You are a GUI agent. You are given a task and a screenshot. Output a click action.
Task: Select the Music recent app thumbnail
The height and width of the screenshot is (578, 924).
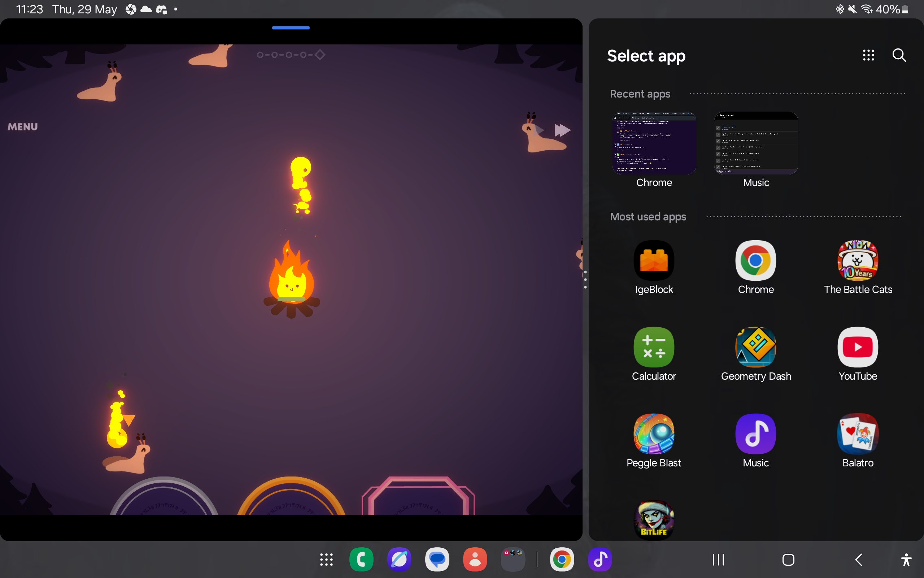[755, 143]
